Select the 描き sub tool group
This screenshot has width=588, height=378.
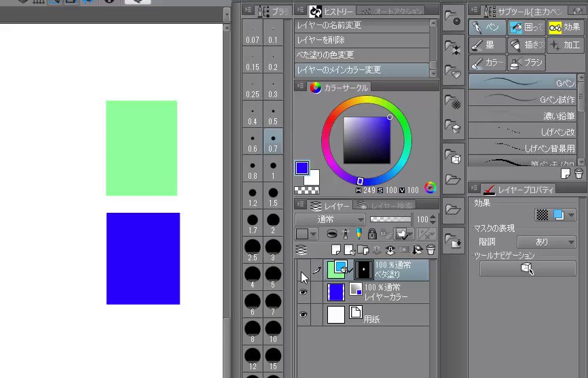tap(526, 45)
